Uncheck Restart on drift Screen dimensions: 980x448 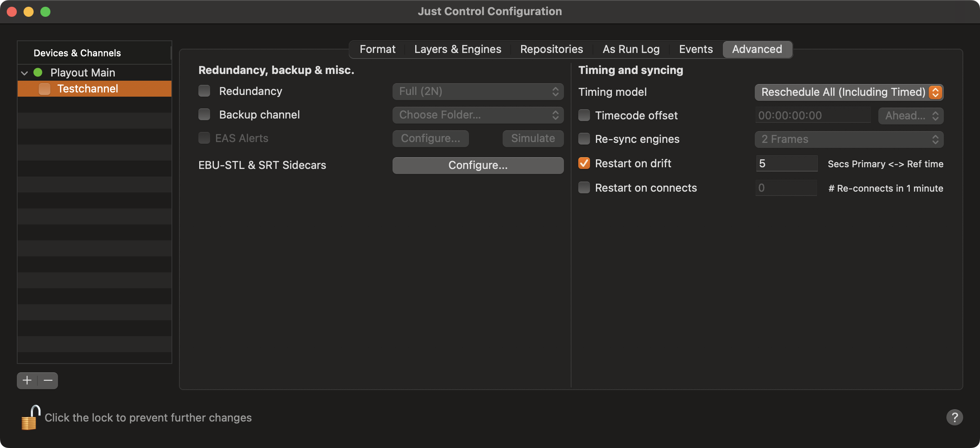coord(584,163)
